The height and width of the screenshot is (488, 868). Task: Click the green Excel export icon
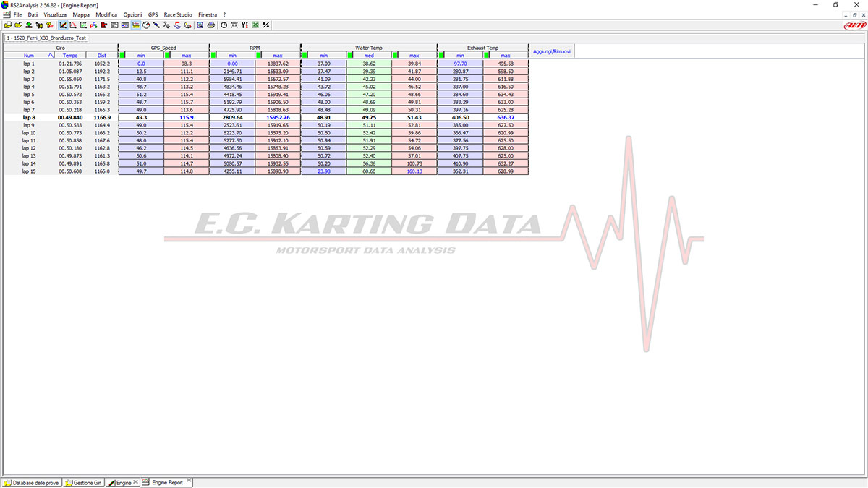click(x=255, y=25)
